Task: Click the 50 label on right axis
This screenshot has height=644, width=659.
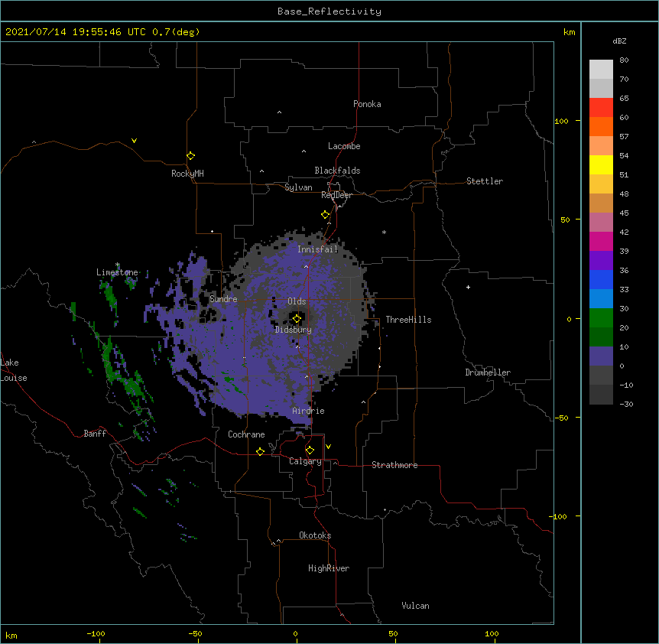Action: click(565, 220)
